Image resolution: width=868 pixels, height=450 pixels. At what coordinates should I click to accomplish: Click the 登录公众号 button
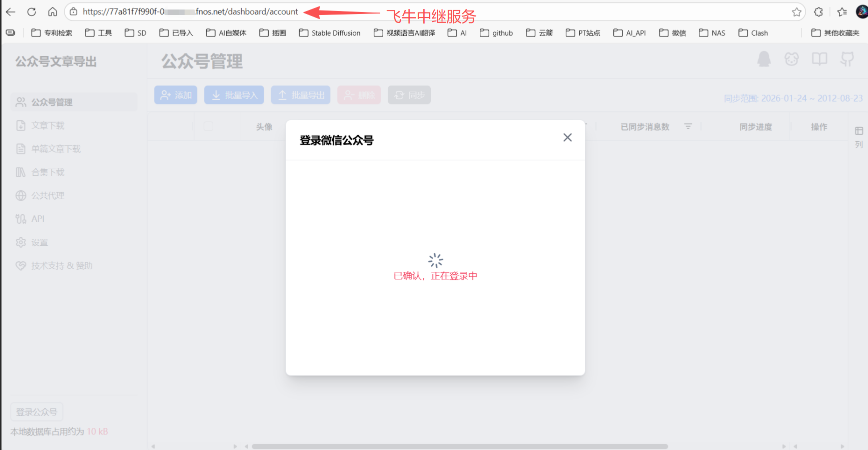click(37, 412)
